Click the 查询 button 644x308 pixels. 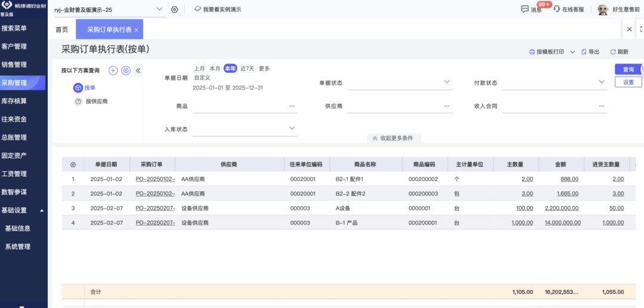pos(628,69)
